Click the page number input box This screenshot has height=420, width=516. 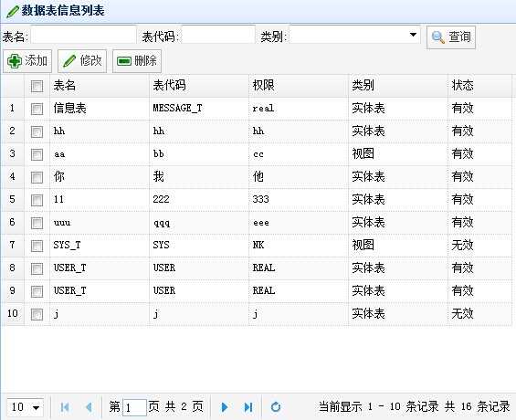(134, 407)
